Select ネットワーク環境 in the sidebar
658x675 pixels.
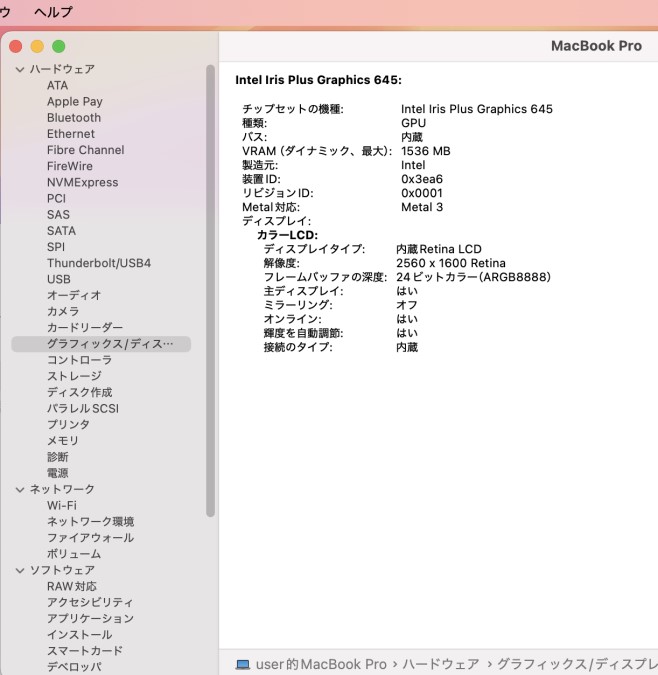(90, 522)
